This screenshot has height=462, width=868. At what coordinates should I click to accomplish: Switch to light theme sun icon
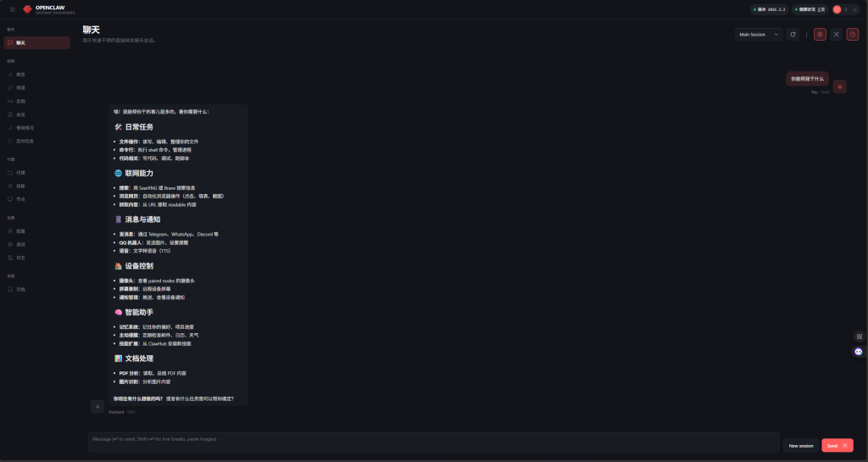[845, 9]
